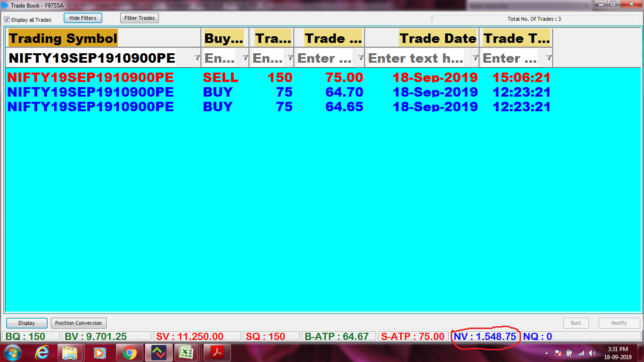Image resolution: width=644 pixels, height=362 pixels.
Task: Click the quantity 150 cell
Action: point(280,77)
